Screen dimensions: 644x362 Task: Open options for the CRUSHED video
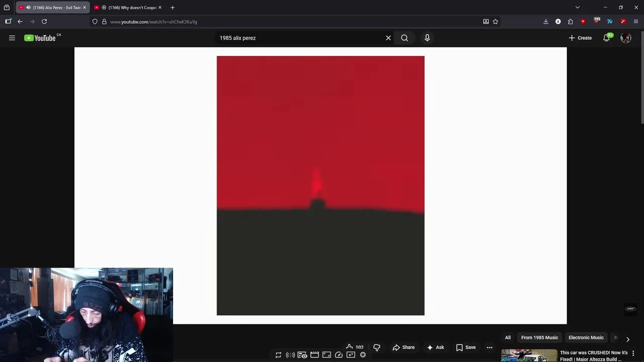[x=633, y=353]
